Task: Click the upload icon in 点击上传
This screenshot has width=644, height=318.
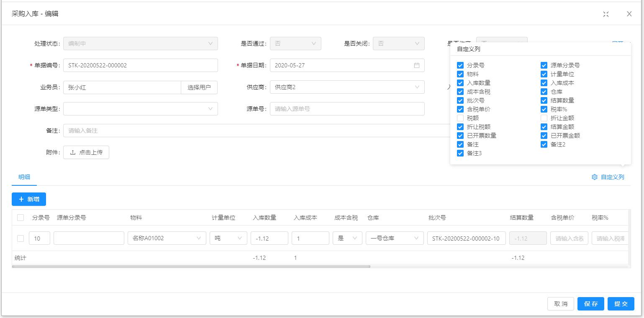Action: (x=73, y=152)
